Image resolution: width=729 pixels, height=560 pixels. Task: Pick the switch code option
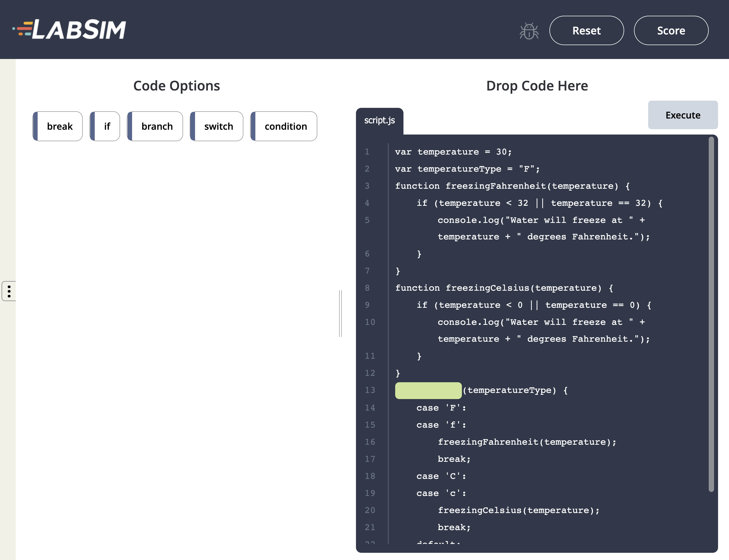[x=217, y=126]
